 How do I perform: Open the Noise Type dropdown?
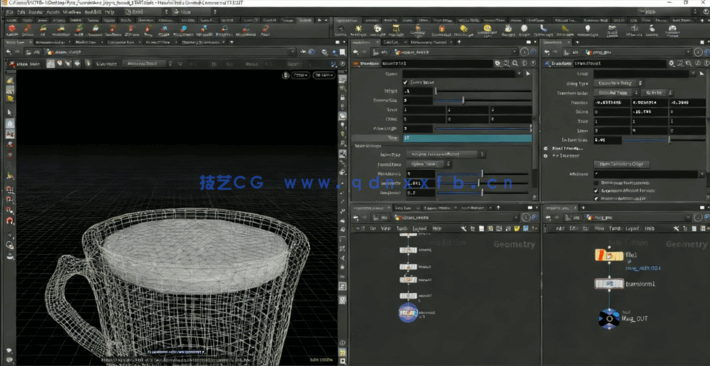tap(446, 154)
